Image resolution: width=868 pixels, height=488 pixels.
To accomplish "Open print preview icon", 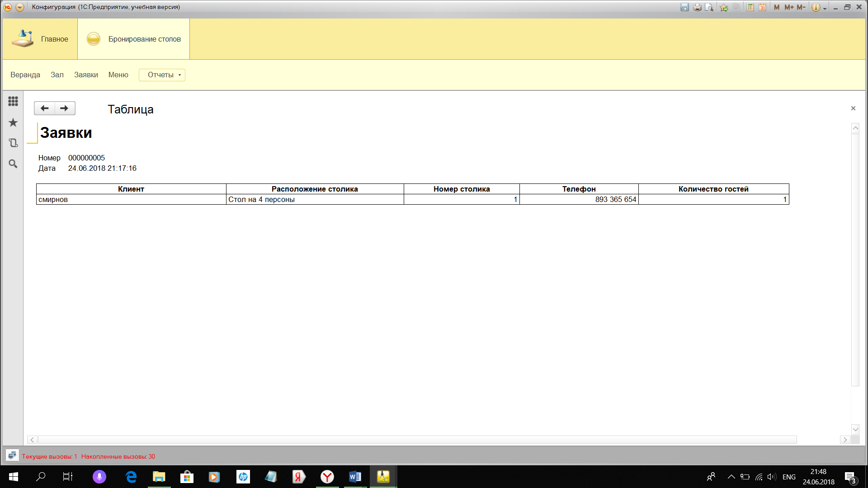I will (709, 7).
